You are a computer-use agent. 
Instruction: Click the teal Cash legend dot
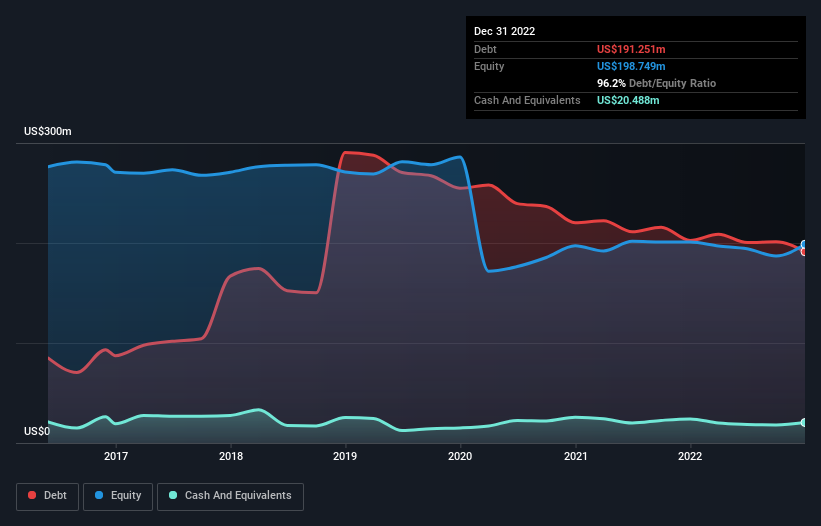tap(173, 495)
